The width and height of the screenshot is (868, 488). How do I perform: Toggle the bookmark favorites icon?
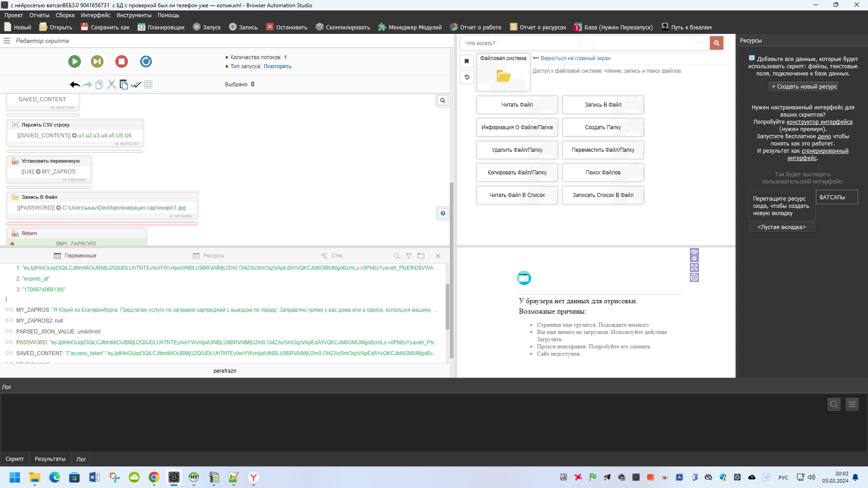tap(467, 61)
